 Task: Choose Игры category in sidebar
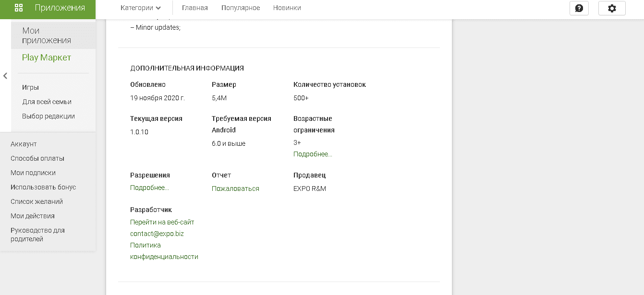30,87
